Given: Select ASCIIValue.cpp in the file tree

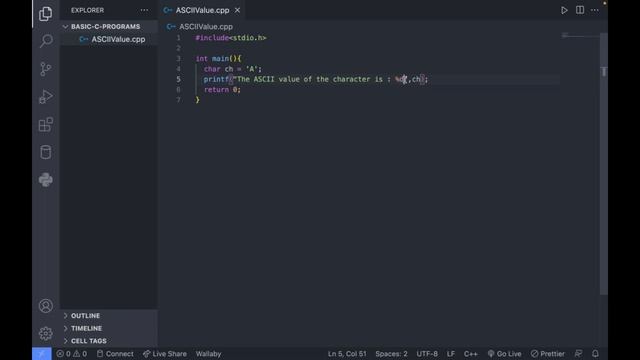Looking at the screenshot, I should 109,39.
